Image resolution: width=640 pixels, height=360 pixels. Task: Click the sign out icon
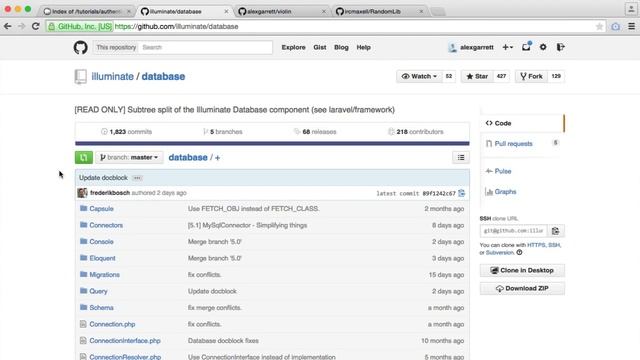coord(560,47)
